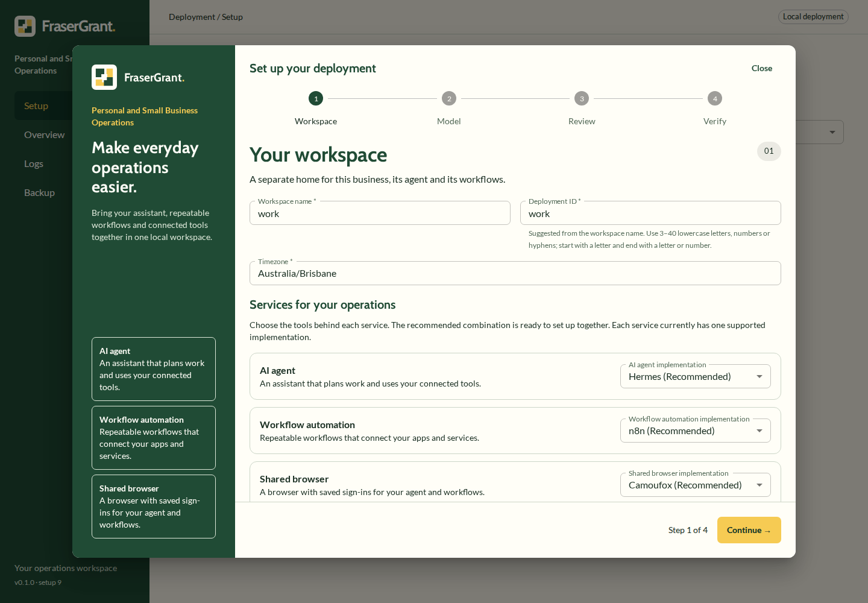
Task: Open Overview in the background sidebar
Action: (44, 134)
